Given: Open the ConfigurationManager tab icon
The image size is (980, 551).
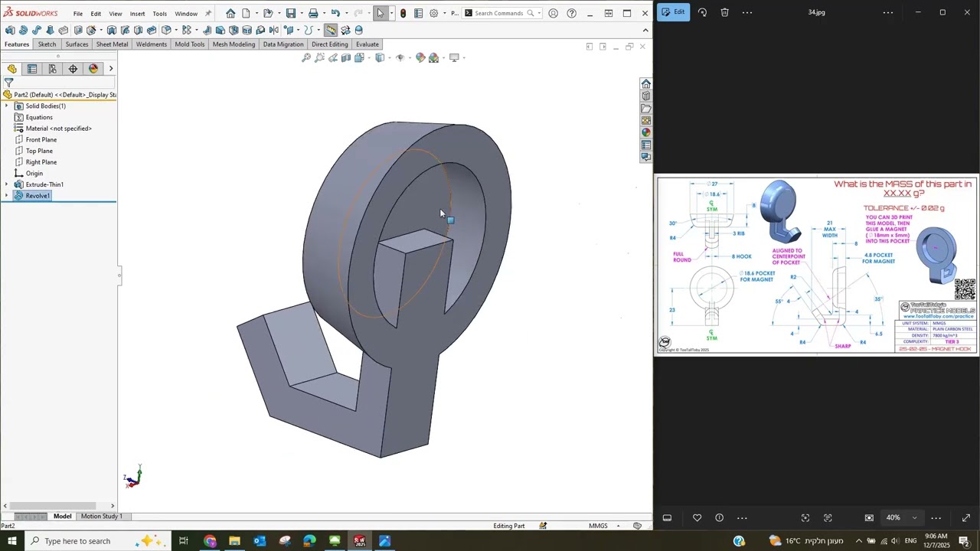Looking at the screenshot, I should point(52,69).
